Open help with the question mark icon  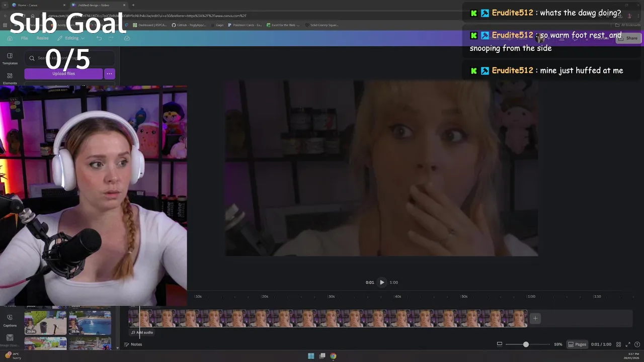[637, 344]
